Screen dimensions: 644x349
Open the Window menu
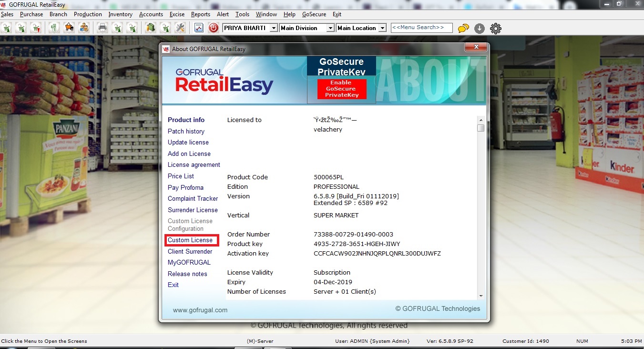click(266, 14)
